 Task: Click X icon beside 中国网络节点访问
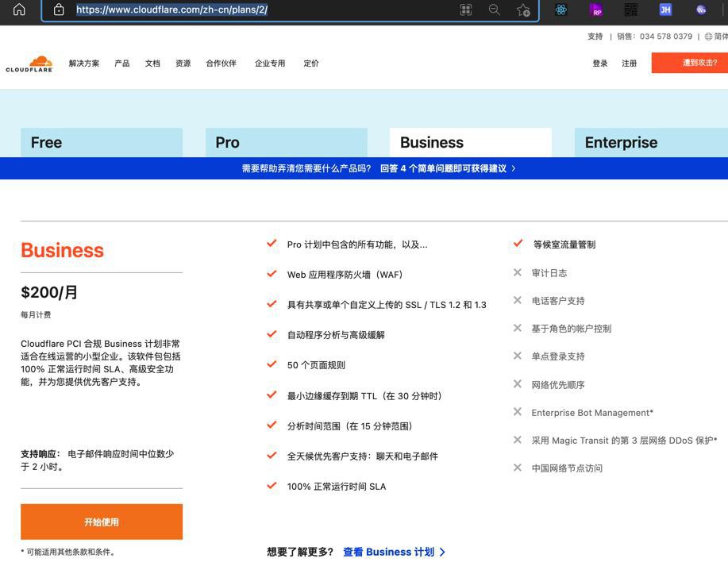coord(517,468)
